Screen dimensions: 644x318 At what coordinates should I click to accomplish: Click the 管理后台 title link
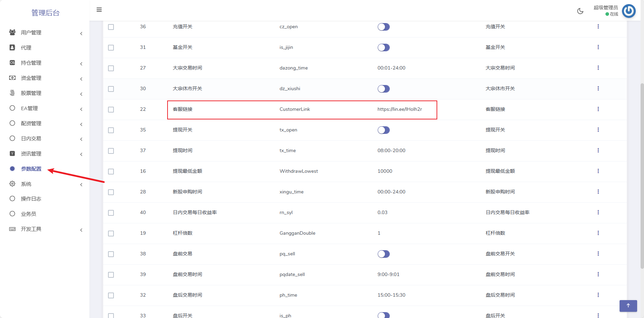45,13
